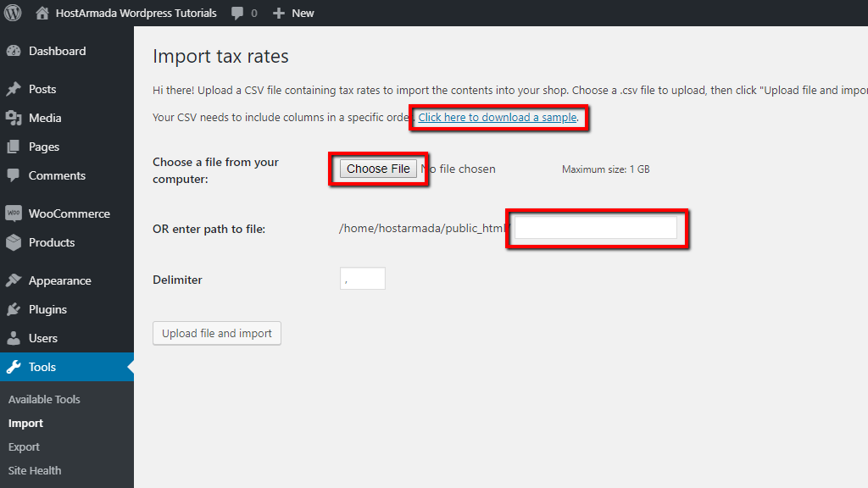Select the Plugins plug icon
Viewport: 868px width, 488px height.
click(x=13, y=309)
